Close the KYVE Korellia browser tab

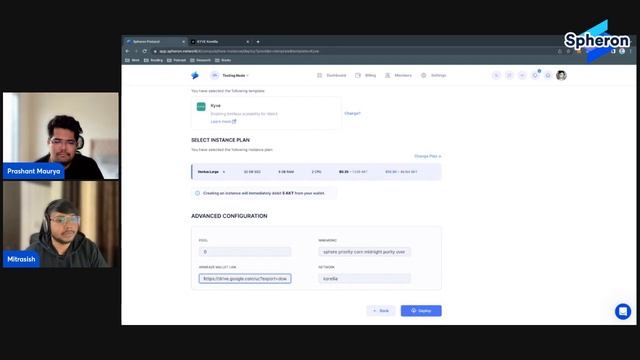pos(248,42)
